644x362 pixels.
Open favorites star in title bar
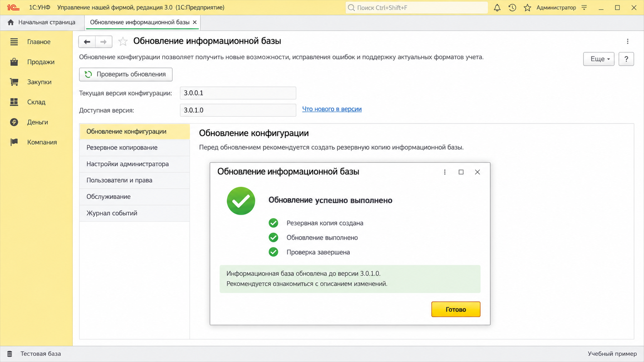point(527,8)
